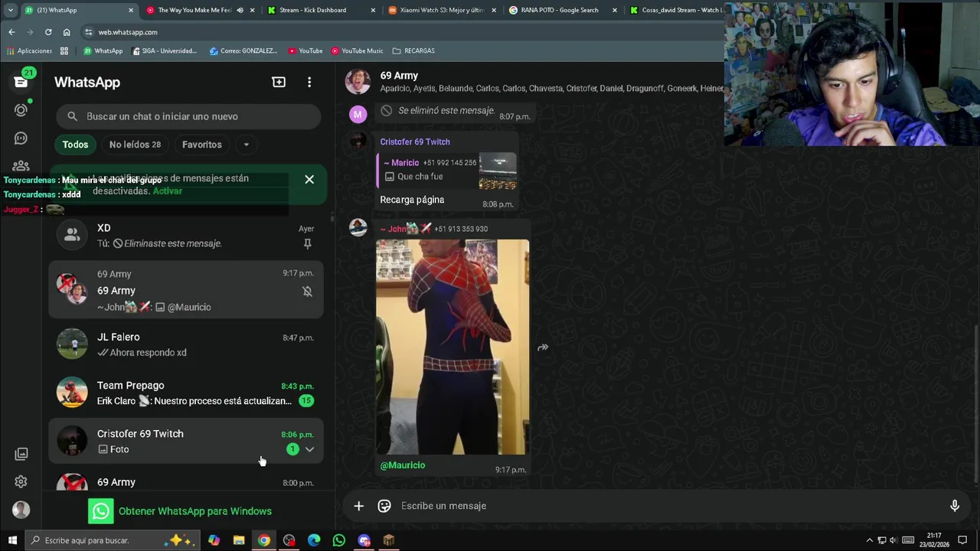The image size is (980, 551).
Task: Open the Channels icon in the sidebar
Action: click(x=21, y=139)
